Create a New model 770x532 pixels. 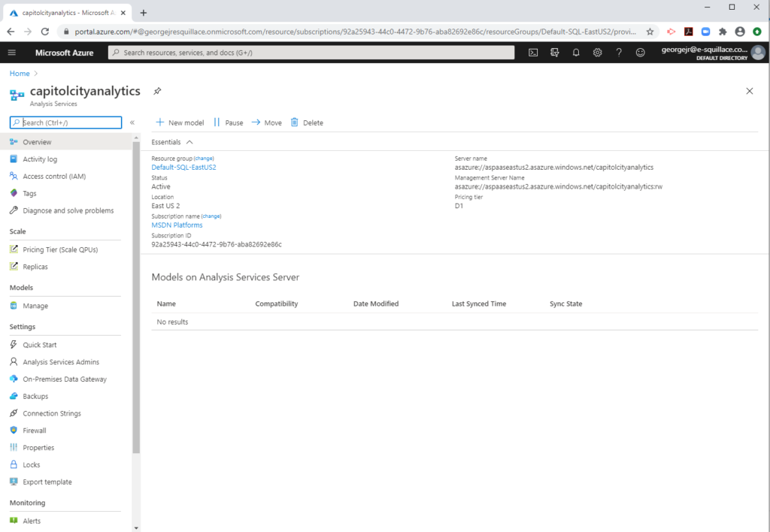[180, 122]
